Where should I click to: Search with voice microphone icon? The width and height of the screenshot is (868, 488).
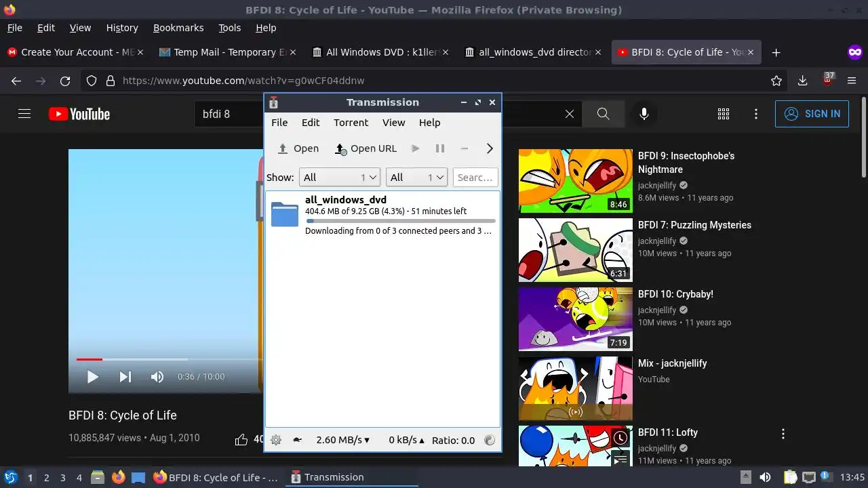(x=644, y=114)
